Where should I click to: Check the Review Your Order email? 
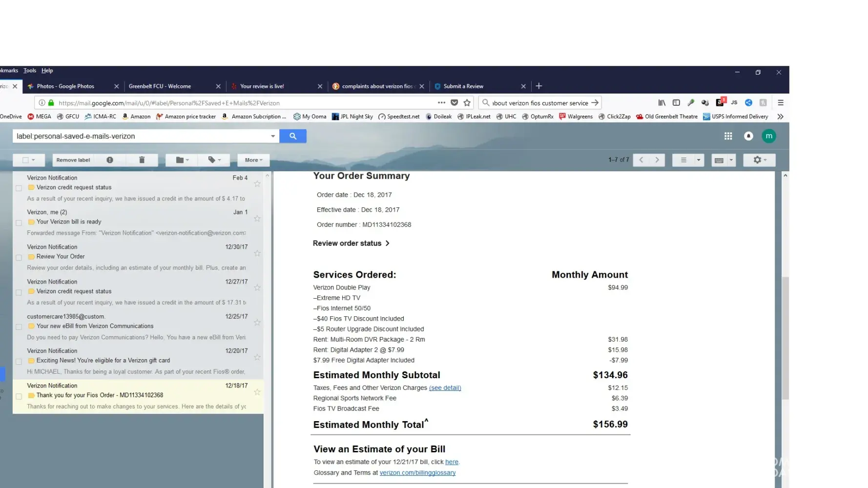19,258
